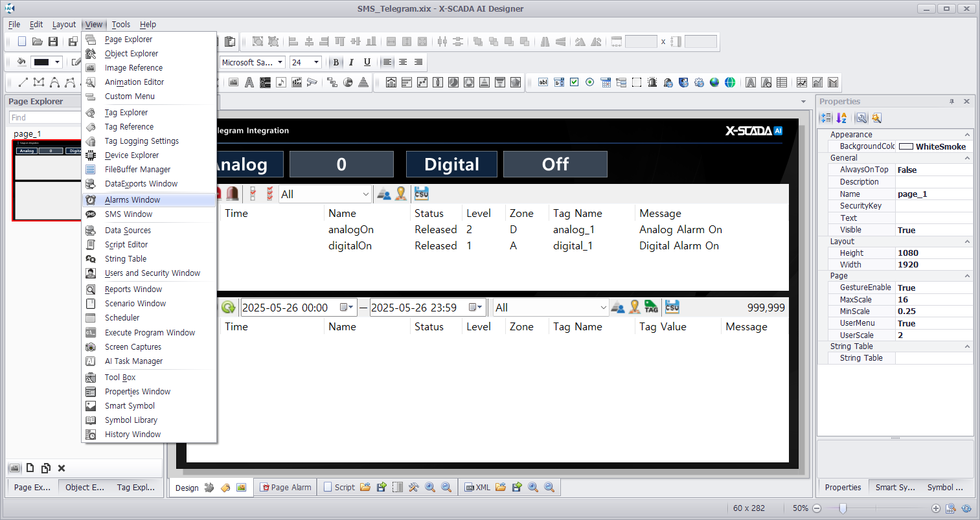
Task: Click the black fill color swatch
Action: (x=41, y=62)
